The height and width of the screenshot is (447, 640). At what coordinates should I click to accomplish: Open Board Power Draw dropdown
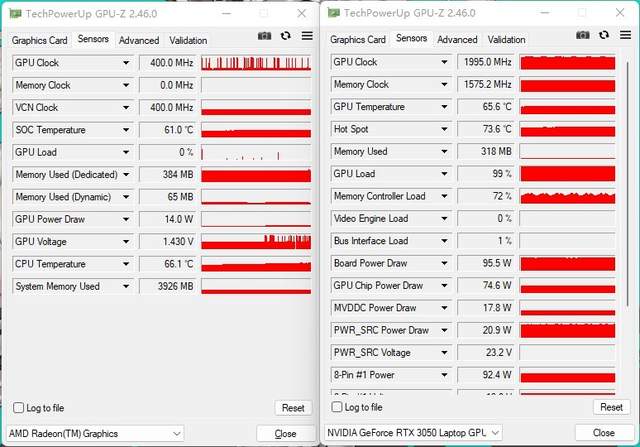444,263
